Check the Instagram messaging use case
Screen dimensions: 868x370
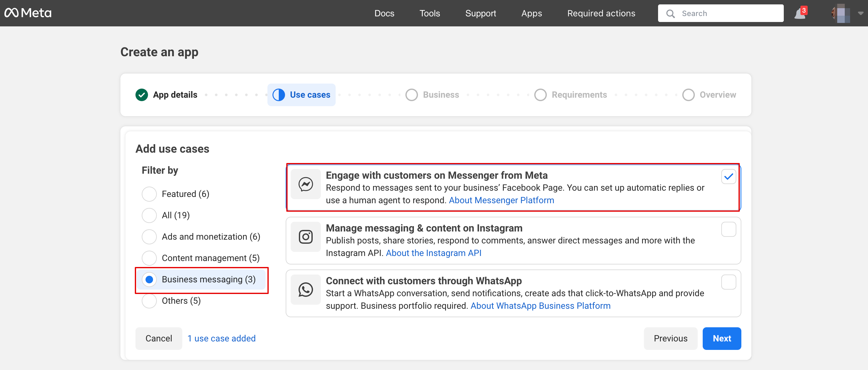click(x=728, y=229)
